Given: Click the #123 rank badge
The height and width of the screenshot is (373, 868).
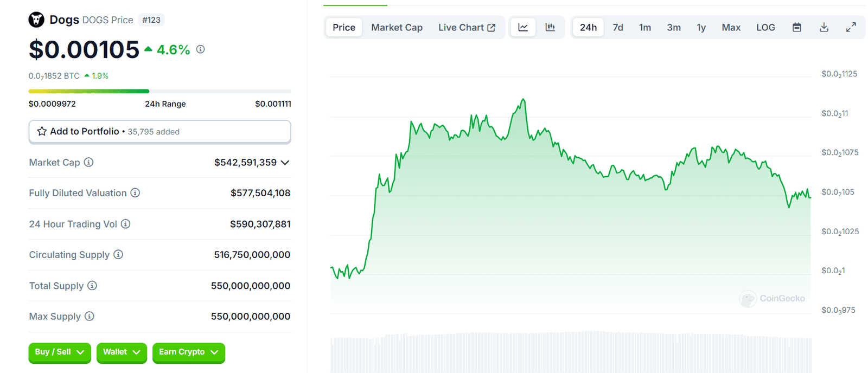Looking at the screenshot, I should (151, 20).
